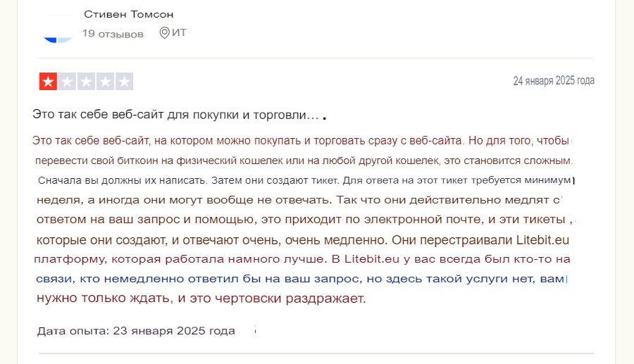Open review title Это так себе веб-сайт для покупки
The image size is (634, 364).
click(x=176, y=115)
